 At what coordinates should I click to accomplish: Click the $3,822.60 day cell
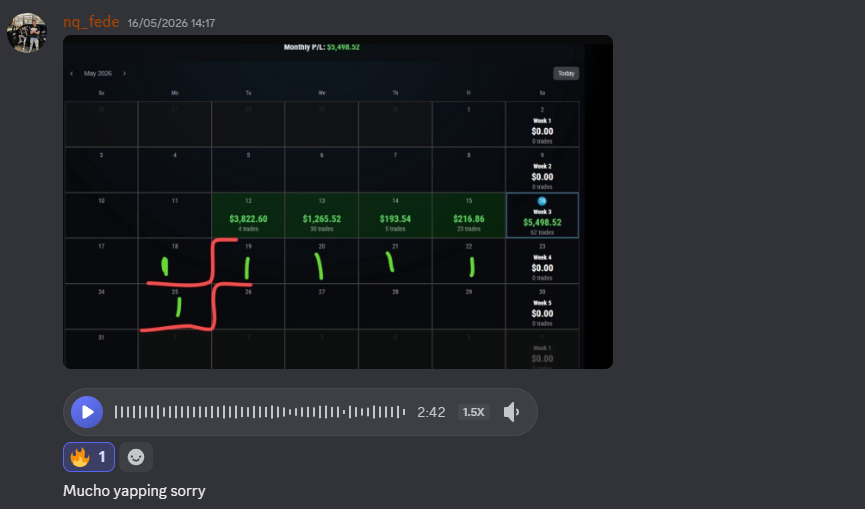[248, 215]
